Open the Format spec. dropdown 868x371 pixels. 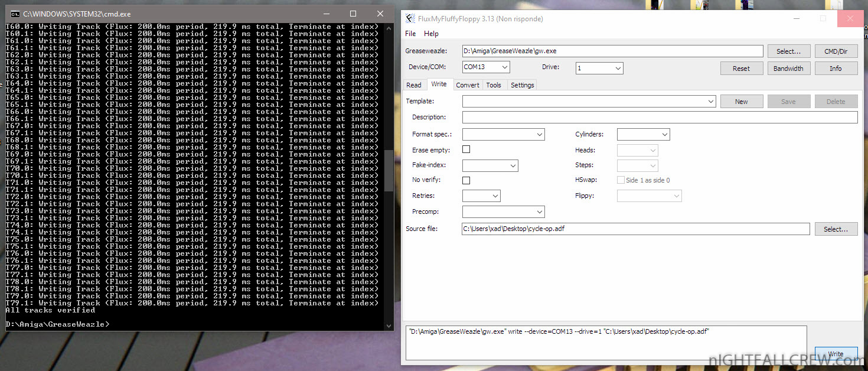click(x=503, y=135)
